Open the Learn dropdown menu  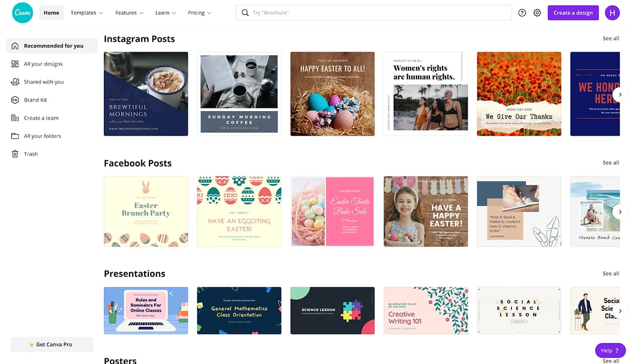pyautogui.click(x=165, y=13)
